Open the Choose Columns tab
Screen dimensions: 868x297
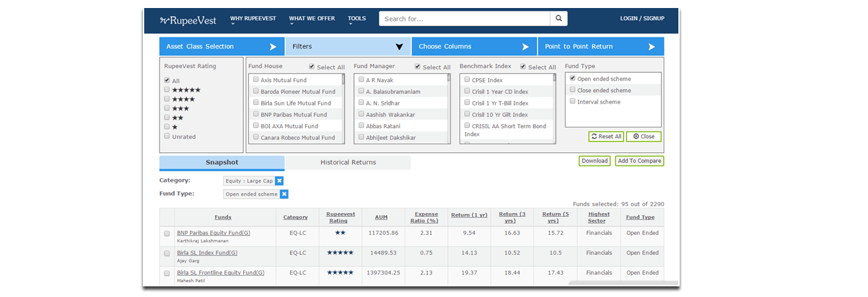[474, 47]
